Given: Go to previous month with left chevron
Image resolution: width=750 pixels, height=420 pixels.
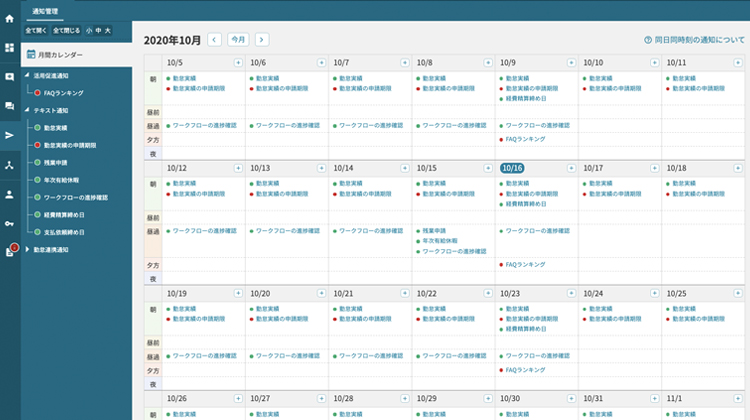Looking at the screenshot, I should coord(214,40).
